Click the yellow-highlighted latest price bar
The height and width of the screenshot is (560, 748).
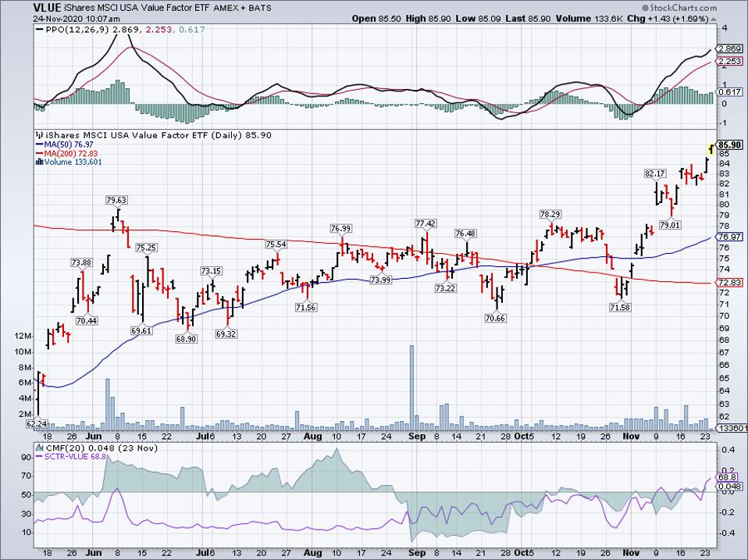tap(711, 149)
